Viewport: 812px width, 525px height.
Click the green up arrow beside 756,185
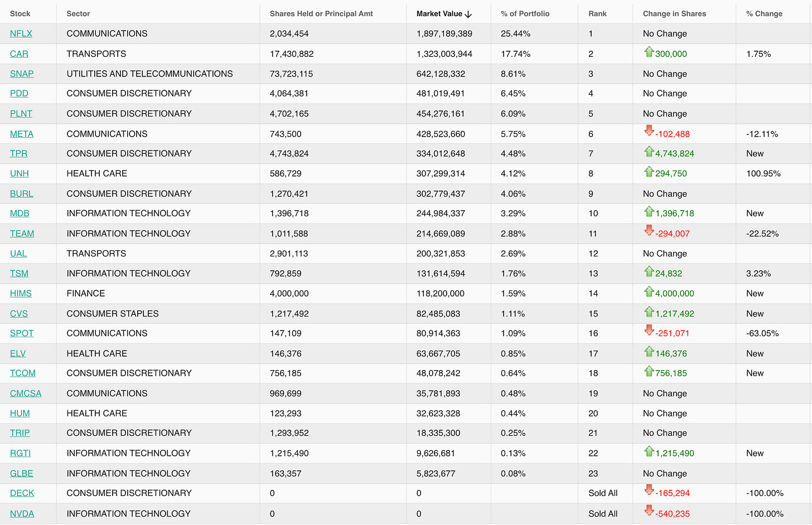(649, 371)
